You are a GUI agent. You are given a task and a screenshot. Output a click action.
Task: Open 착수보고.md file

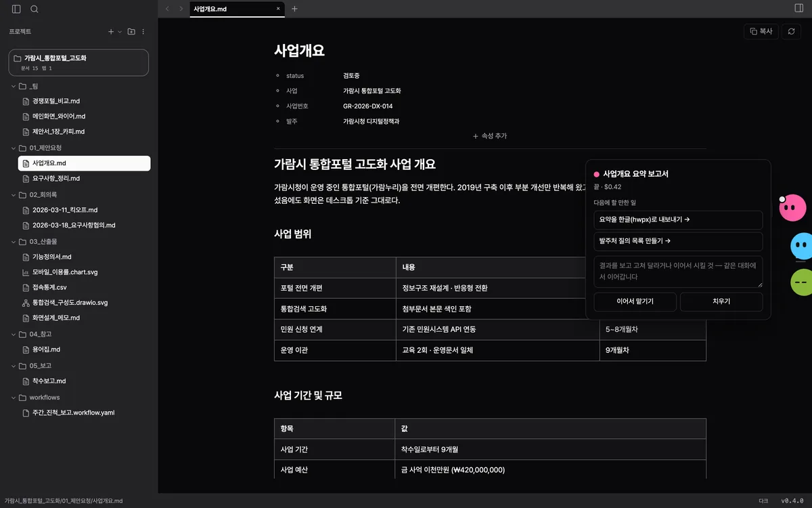(x=84, y=381)
